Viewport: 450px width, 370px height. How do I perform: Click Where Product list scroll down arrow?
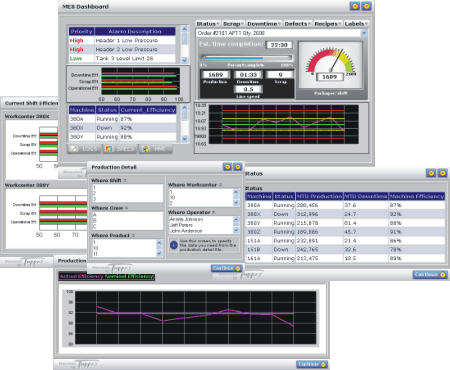click(159, 254)
